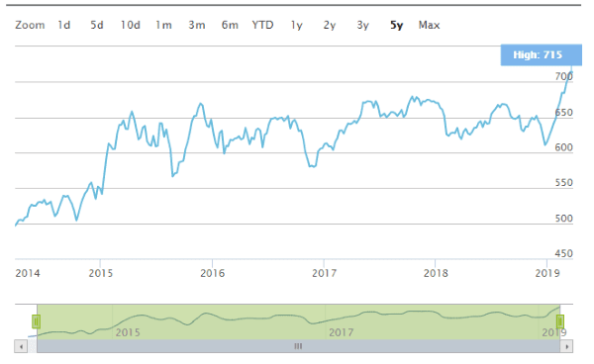Viewport: 594px width, 364px height.
Task: Click the scrollbar left arrow button
Action: pos(21,346)
